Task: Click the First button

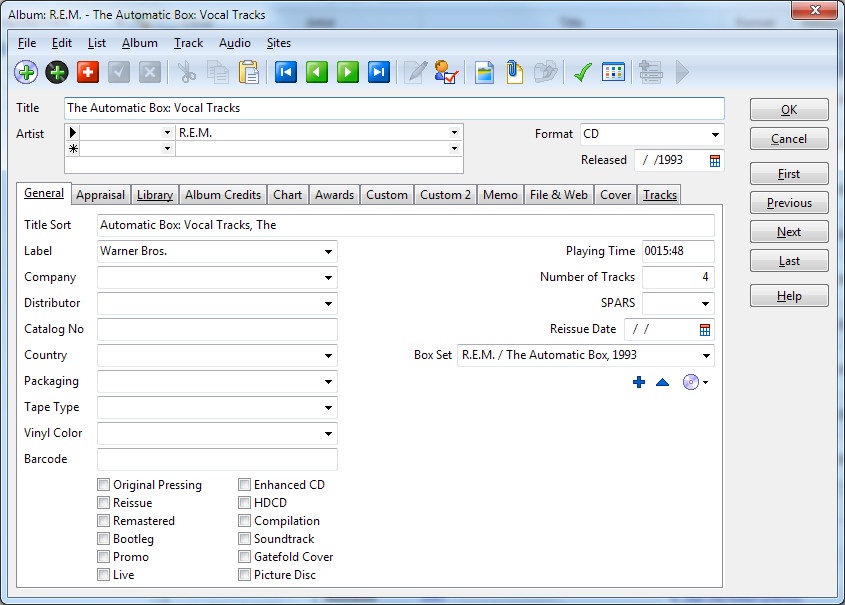Action: (x=789, y=174)
